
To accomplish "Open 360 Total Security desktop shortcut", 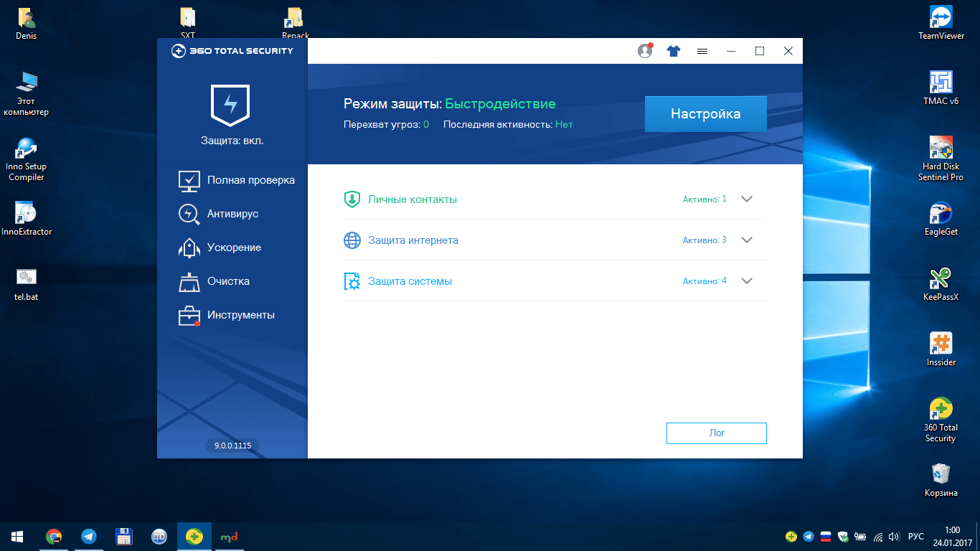I will pyautogui.click(x=941, y=420).
